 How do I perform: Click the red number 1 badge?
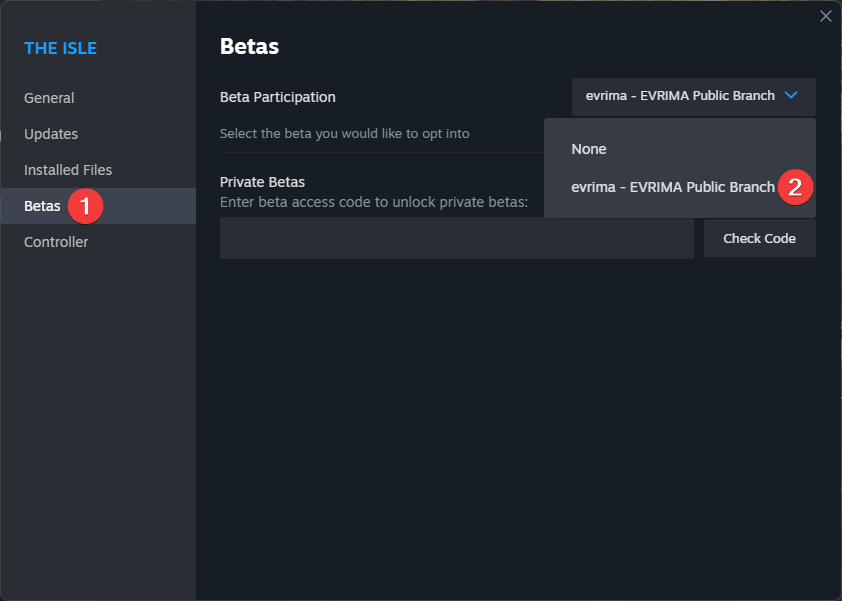(85, 206)
